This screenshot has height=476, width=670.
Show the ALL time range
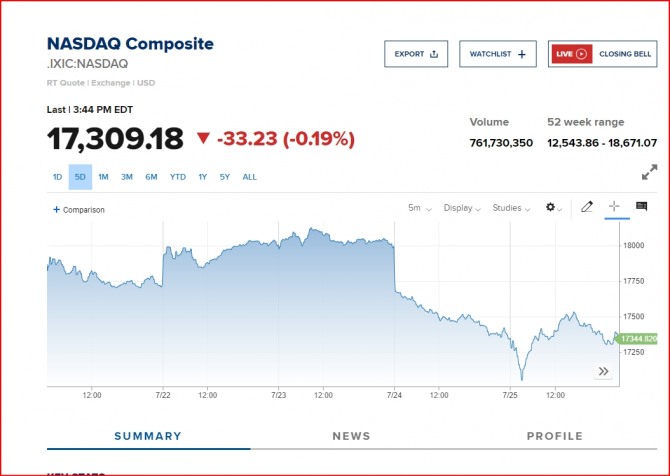point(249,177)
